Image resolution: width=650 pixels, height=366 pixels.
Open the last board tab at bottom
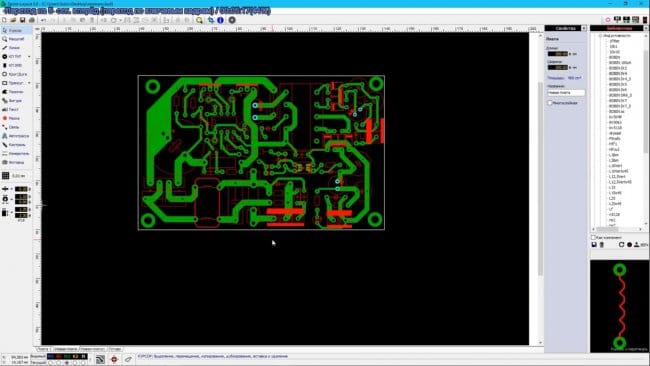coord(115,349)
